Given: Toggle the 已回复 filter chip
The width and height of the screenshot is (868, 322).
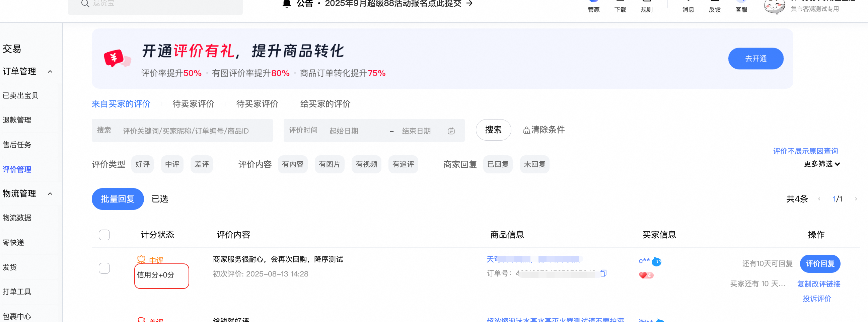Looking at the screenshot, I should click(498, 164).
